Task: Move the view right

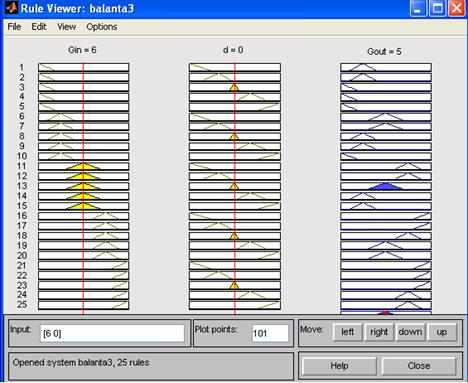Action: [x=379, y=332]
